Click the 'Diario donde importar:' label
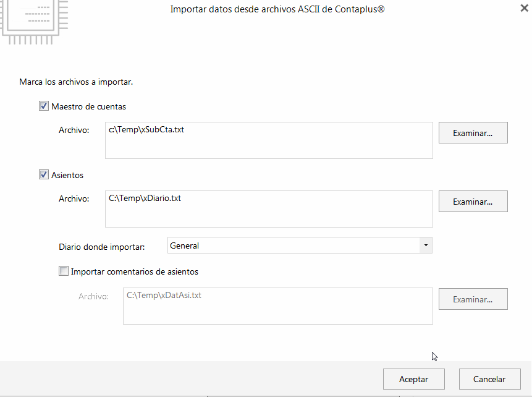This screenshot has width=532, height=397. (102, 247)
